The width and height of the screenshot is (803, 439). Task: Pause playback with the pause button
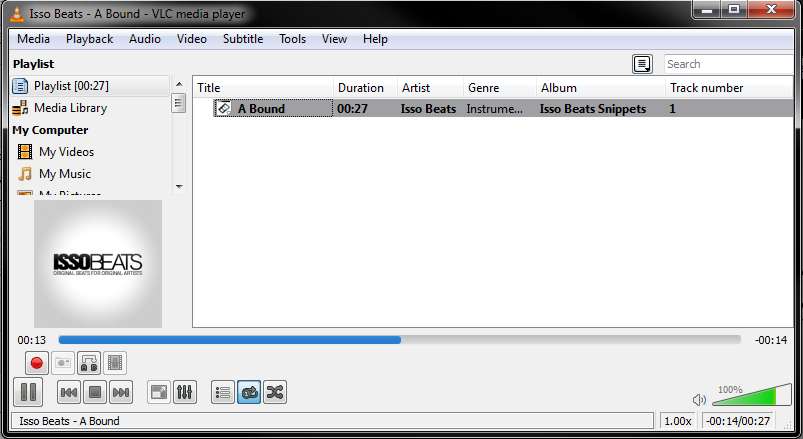click(x=28, y=393)
